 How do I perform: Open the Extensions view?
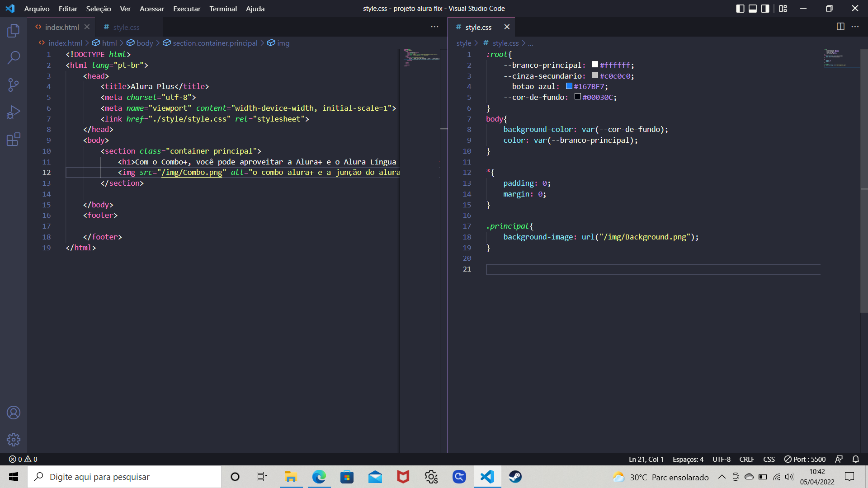tap(14, 139)
